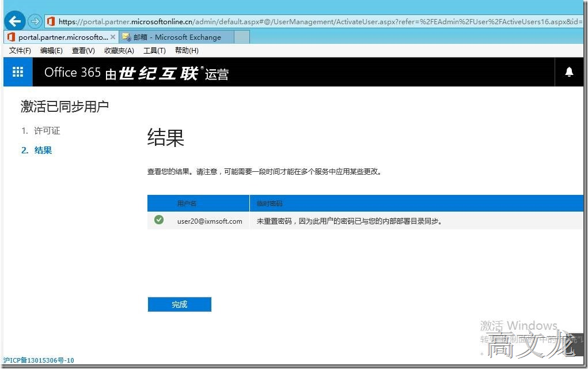
Task: Click the notification bell icon
Action: pyautogui.click(x=569, y=71)
